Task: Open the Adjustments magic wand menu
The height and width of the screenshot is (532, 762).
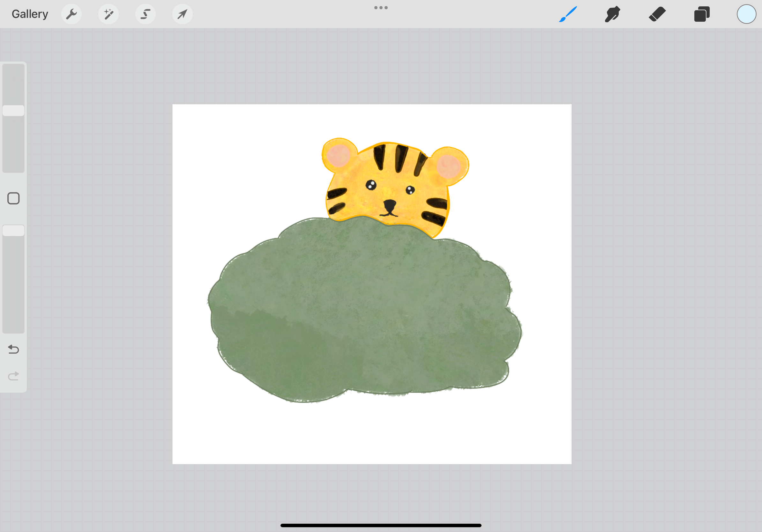Action: tap(108, 14)
